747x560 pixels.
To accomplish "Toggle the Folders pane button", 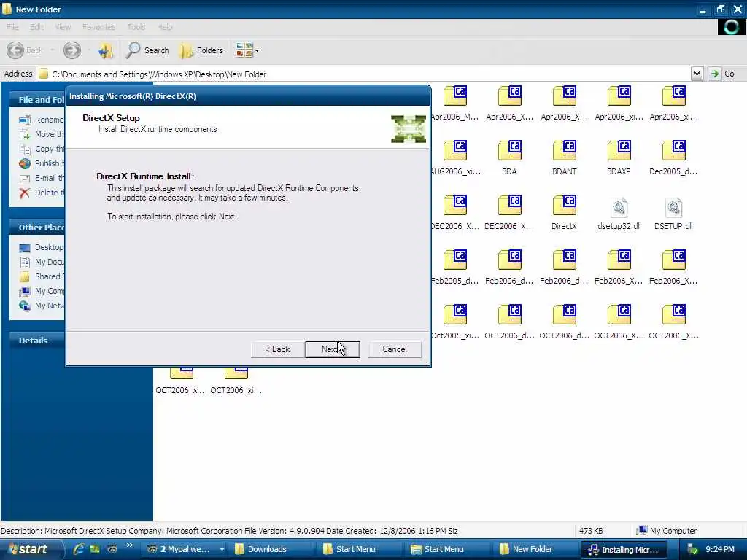I will point(201,50).
